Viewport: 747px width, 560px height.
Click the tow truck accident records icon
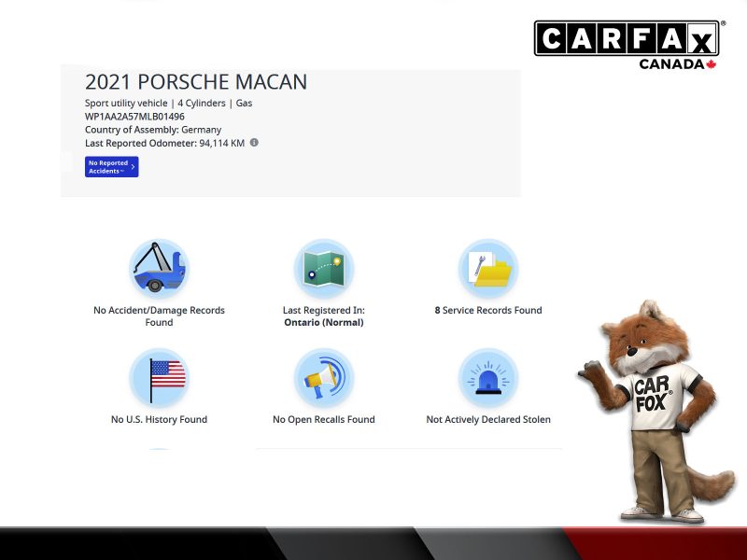pyautogui.click(x=159, y=269)
